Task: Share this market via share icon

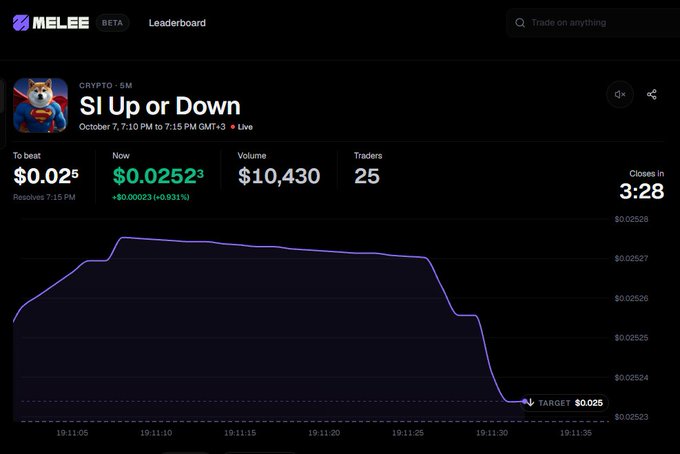Action: (651, 94)
